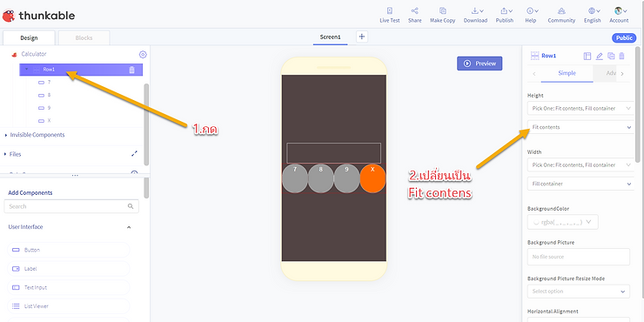The height and width of the screenshot is (322, 644).
Task: Delete Row1 using tree trash icon
Action: tap(131, 70)
